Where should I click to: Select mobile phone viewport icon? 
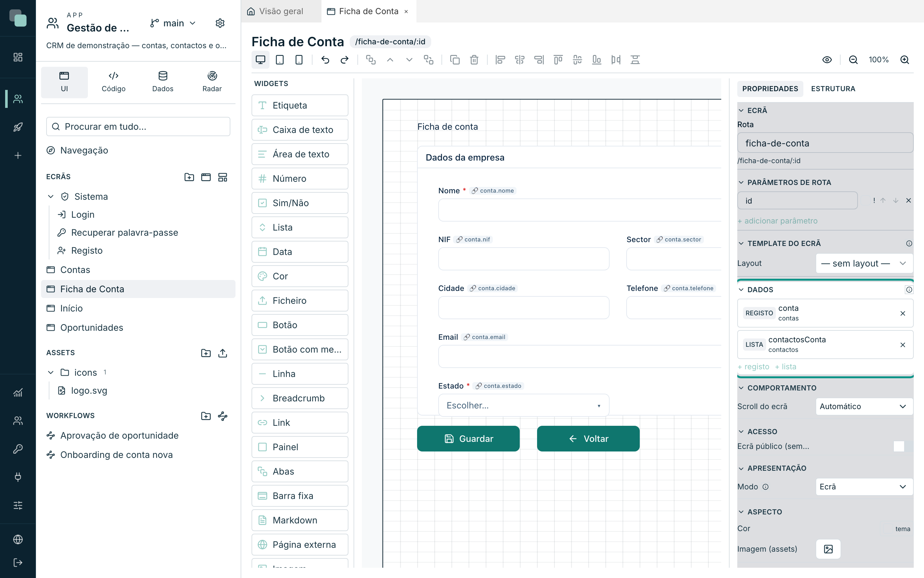click(299, 60)
